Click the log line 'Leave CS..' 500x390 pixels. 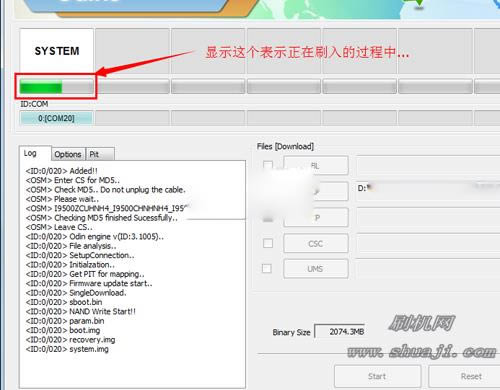tap(59, 227)
